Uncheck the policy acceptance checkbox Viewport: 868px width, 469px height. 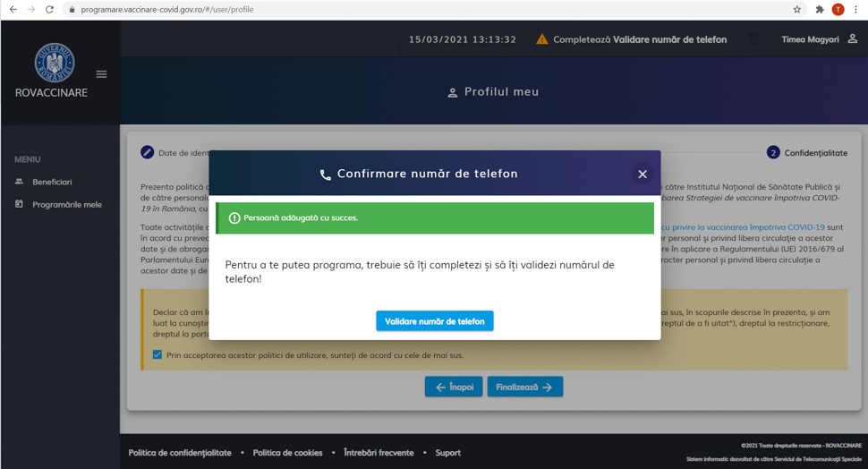[157, 354]
